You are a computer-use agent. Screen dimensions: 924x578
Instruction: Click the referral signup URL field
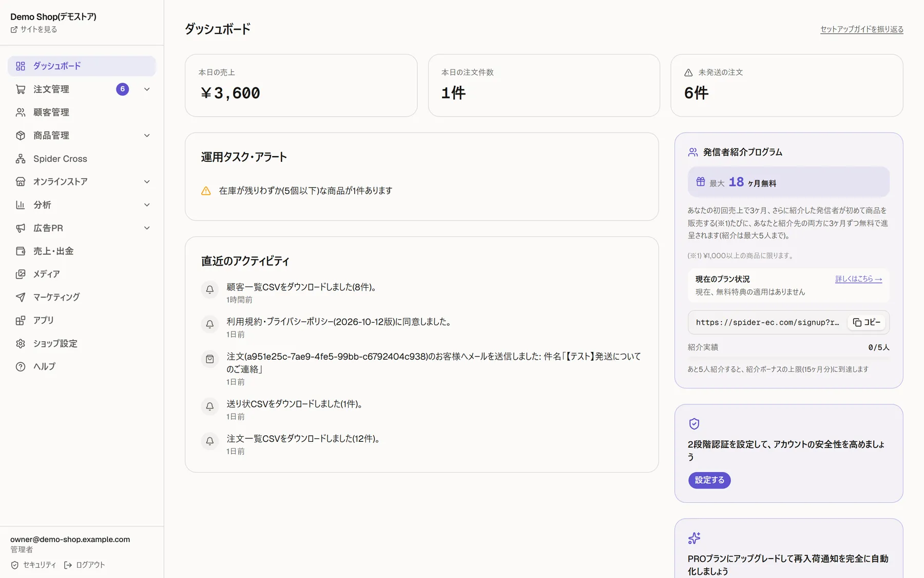(767, 323)
